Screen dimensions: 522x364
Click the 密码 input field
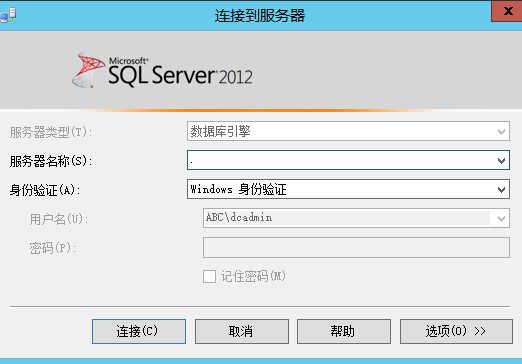(356, 247)
